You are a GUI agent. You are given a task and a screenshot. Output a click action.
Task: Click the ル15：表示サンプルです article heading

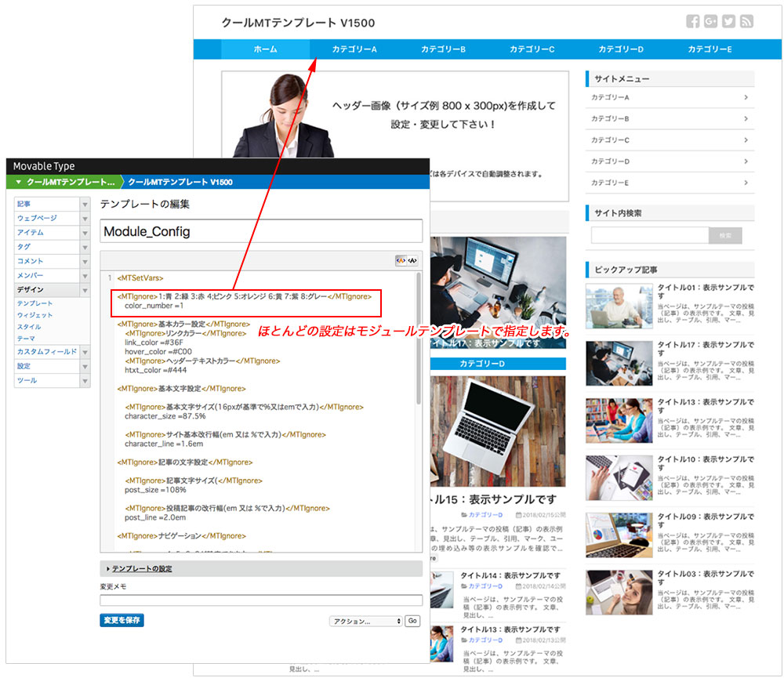[493, 499]
